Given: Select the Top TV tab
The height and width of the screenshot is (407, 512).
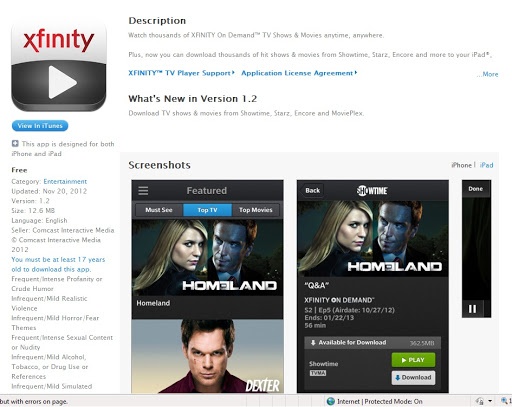Looking at the screenshot, I should 207,210.
